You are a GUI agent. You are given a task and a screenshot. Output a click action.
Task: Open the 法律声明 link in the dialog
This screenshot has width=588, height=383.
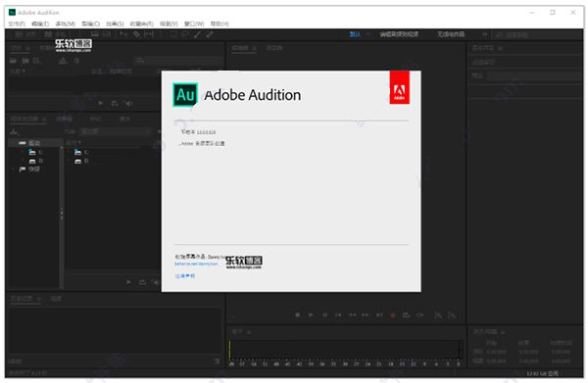(184, 276)
